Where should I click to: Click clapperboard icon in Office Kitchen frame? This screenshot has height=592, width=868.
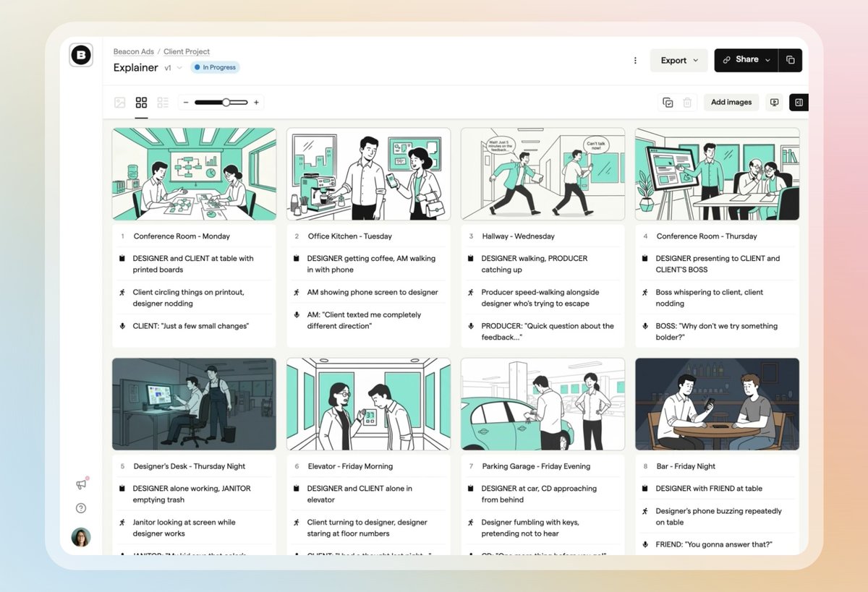coord(297,259)
